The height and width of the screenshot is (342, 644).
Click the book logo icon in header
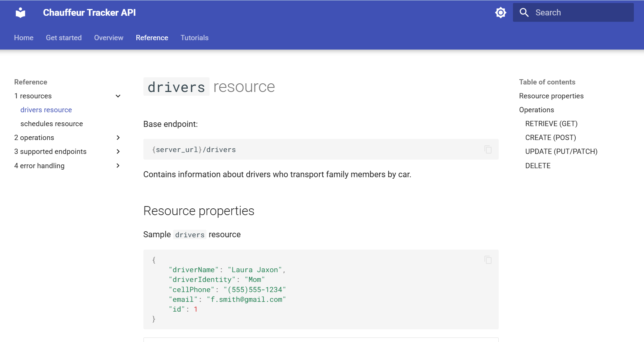pos(21,13)
